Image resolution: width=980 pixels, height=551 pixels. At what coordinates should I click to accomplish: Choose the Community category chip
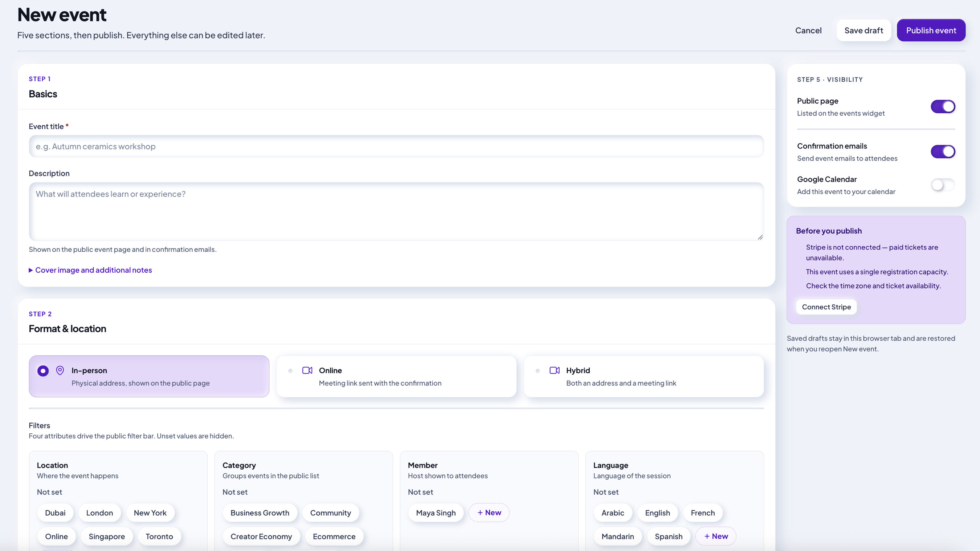(330, 513)
